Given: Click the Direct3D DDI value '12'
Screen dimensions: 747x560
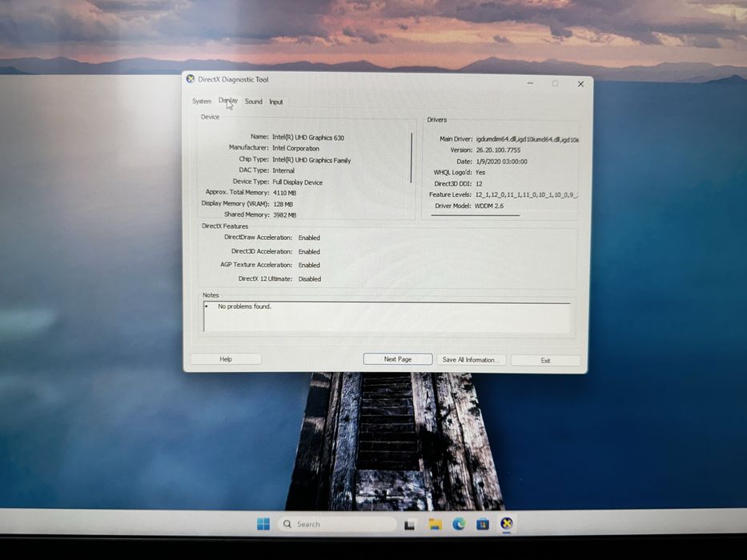Looking at the screenshot, I should (x=479, y=184).
